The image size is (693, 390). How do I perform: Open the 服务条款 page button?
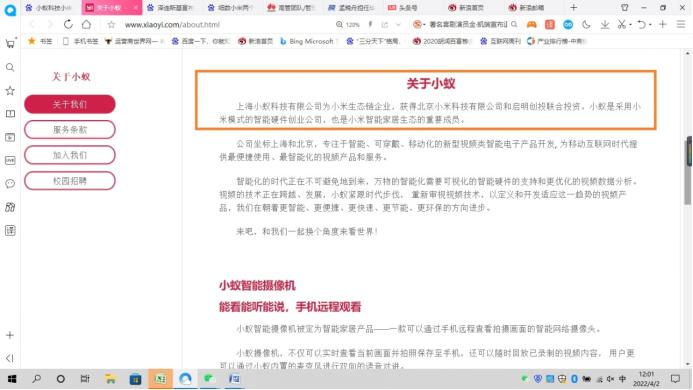pos(70,130)
